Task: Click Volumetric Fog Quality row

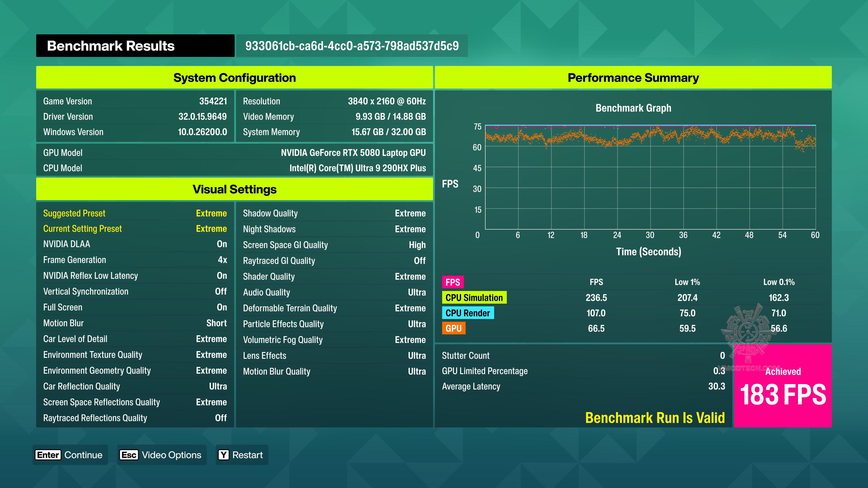Action: pos(334,340)
